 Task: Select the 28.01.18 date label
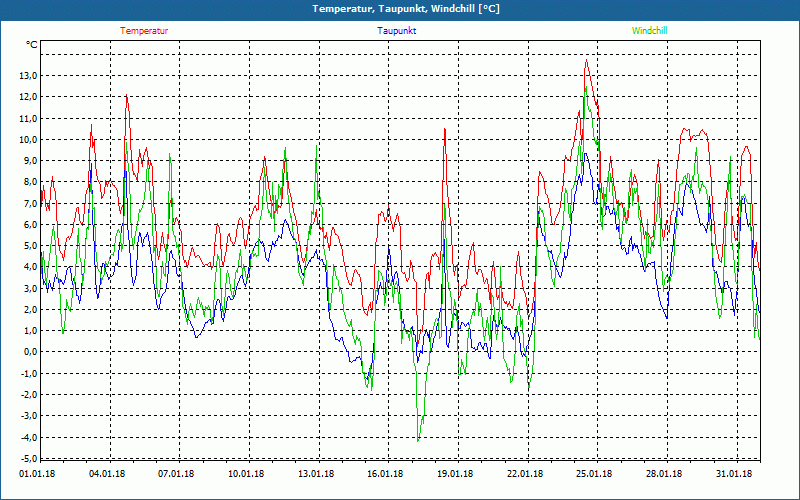[x=663, y=475]
